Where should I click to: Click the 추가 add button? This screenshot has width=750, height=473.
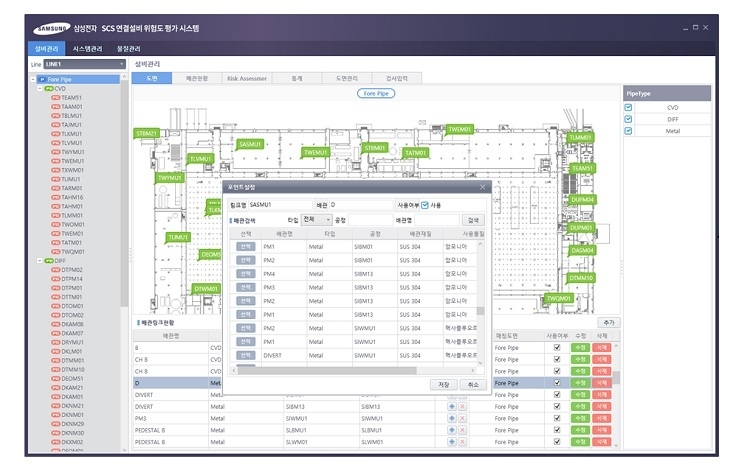tap(608, 322)
